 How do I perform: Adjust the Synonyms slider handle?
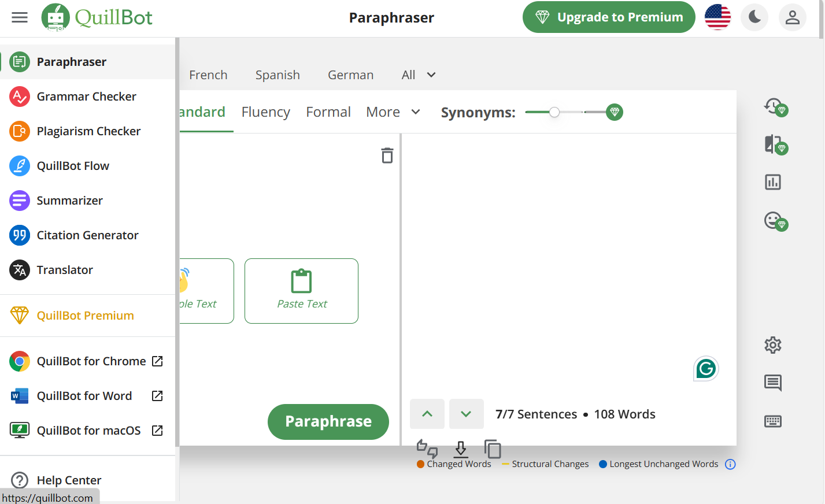pos(554,112)
